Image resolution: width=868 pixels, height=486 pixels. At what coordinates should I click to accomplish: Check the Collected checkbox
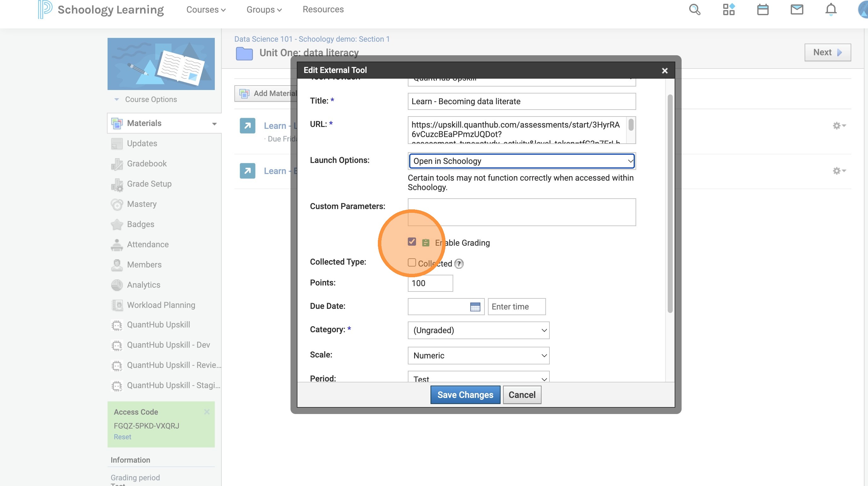pyautogui.click(x=411, y=263)
